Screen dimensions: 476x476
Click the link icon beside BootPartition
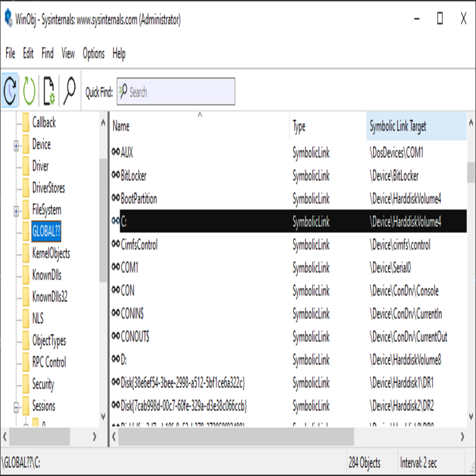[116, 198]
